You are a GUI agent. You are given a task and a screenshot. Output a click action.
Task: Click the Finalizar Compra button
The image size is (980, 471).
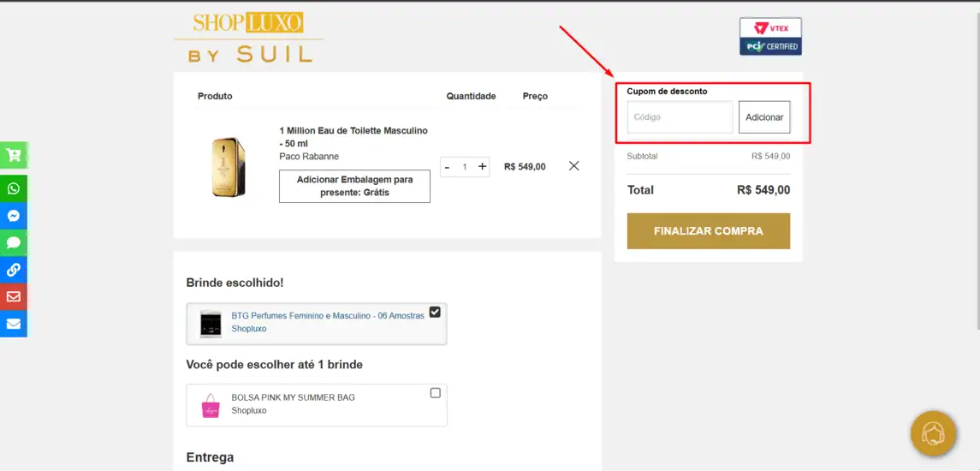(709, 231)
